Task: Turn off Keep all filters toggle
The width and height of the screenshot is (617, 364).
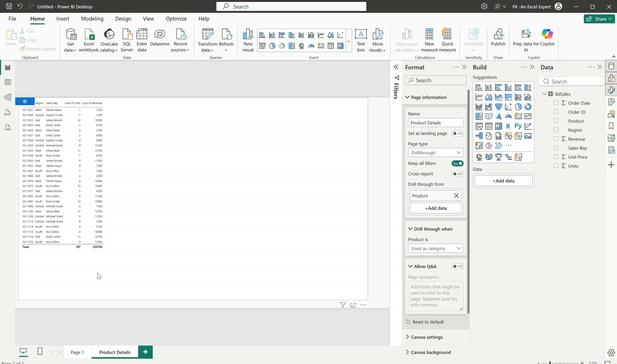Action: [457, 163]
